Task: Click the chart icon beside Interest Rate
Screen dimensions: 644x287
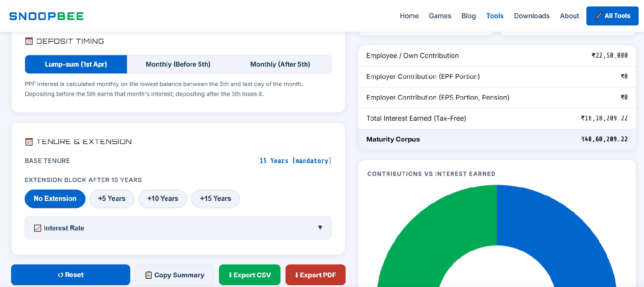Action: [38, 228]
